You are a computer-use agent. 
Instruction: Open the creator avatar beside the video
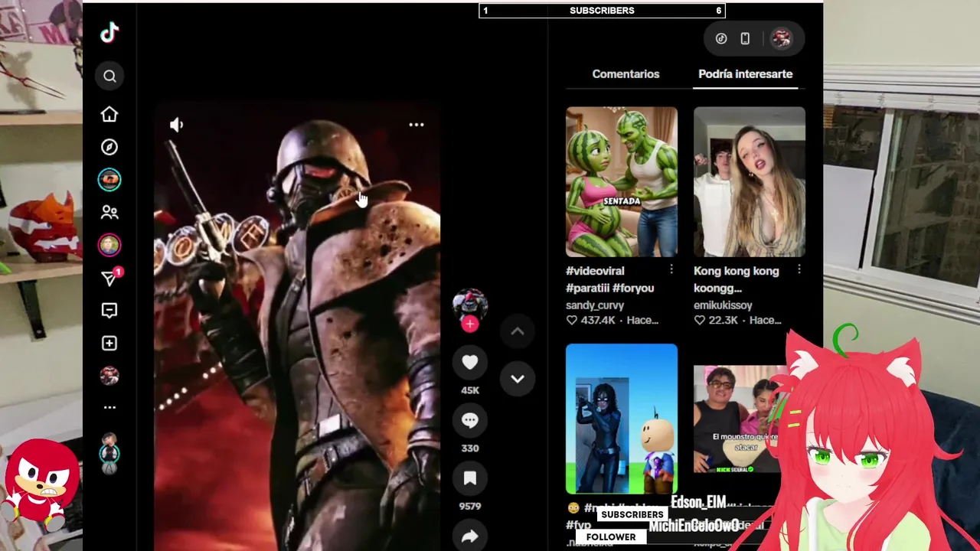pyautogui.click(x=470, y=304)
